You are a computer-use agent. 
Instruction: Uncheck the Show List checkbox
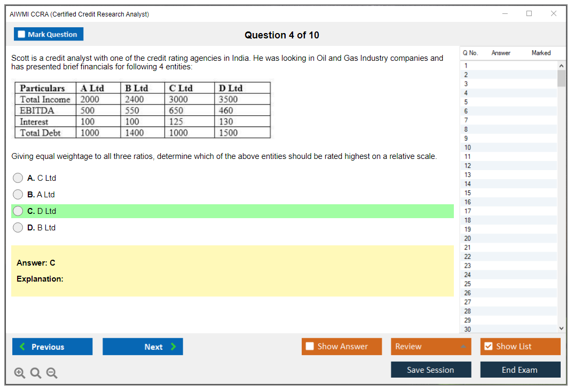(x=488, y=347)
